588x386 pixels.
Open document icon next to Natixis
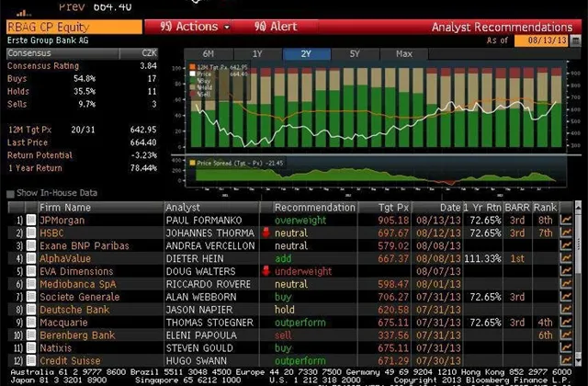[x=31, y=347]
